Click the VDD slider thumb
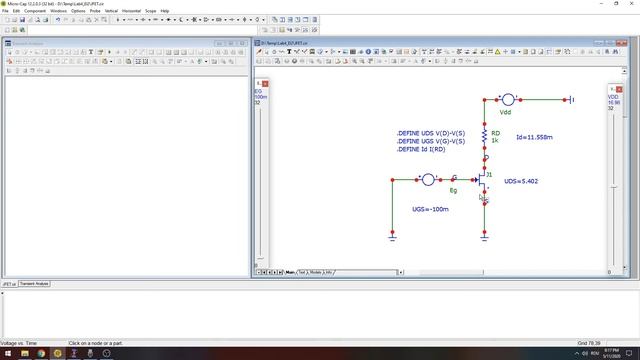The height and width of the screenshot is (360, 640). click(613, 187)
